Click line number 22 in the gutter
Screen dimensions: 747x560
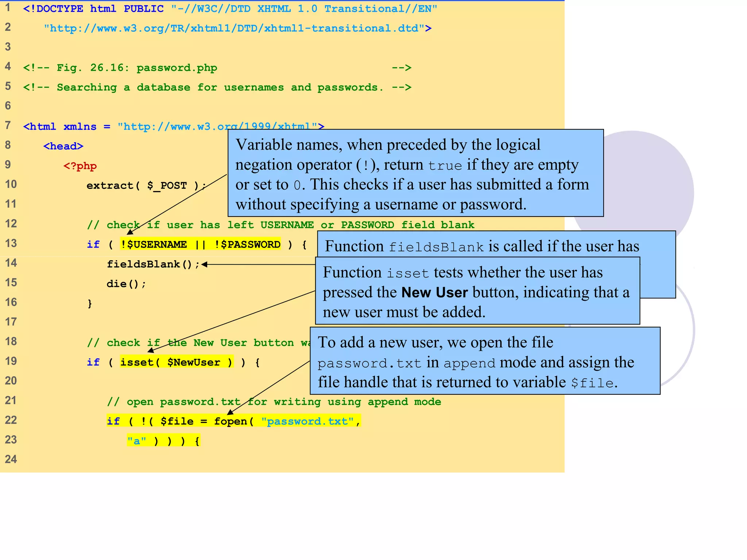click(x=11, y=420)
